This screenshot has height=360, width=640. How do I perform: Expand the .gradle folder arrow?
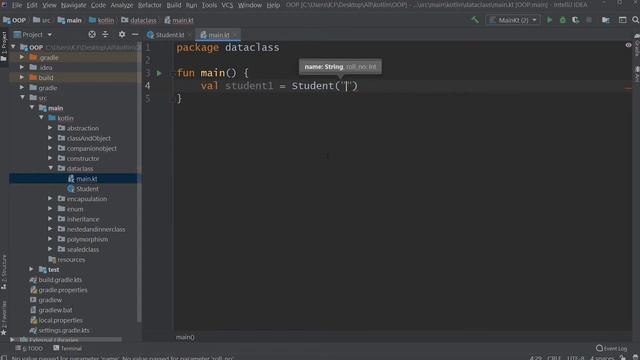coord(22,58)
